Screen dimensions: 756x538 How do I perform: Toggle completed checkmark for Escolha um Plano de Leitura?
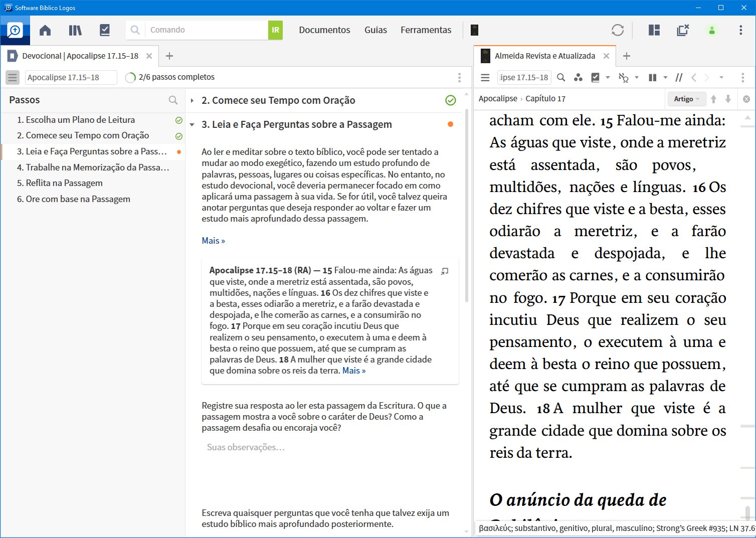(x=179, y=120)
